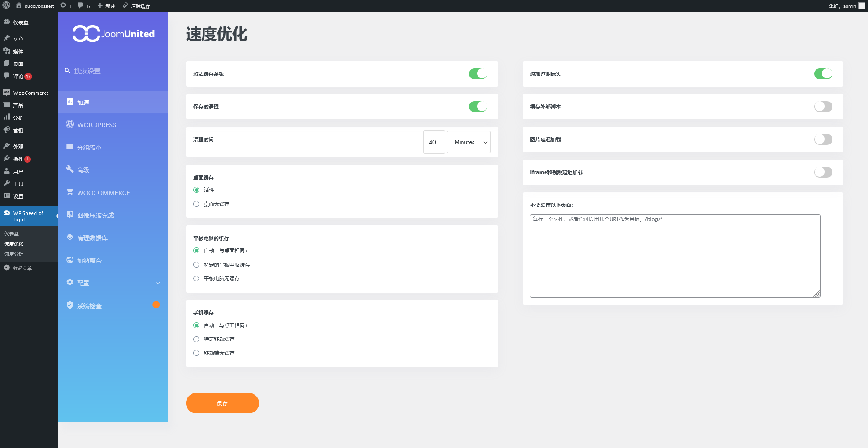Viewport: 868px width, 448px height.
Task: Expand the 配置 section chevron
Action: click(158, 283)
